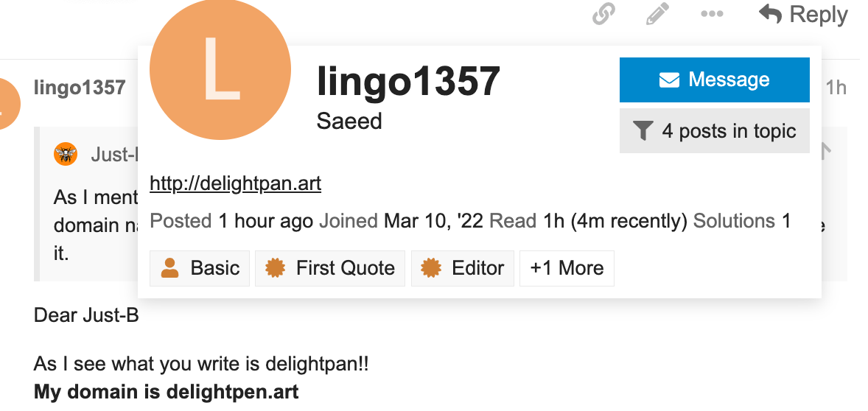
Task: Open more actions ellipsis menu
Action: click(712, 15)
